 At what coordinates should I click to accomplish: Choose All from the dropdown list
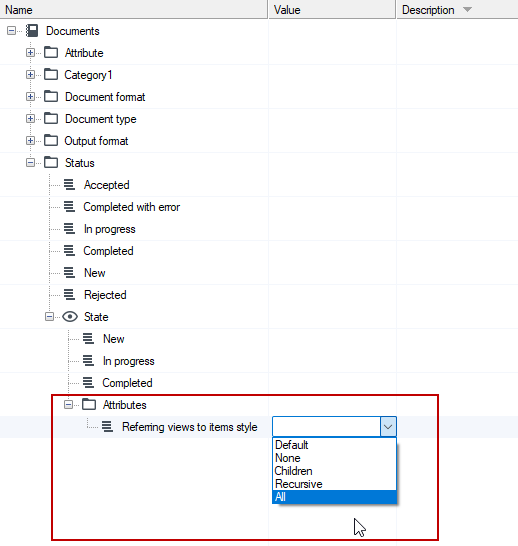click(x=334, y=497)
